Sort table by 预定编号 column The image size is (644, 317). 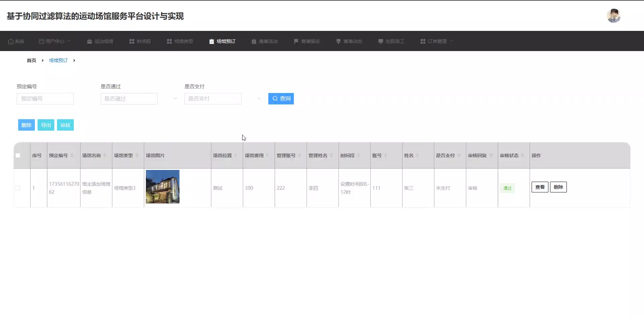click(x=72, y=155)
